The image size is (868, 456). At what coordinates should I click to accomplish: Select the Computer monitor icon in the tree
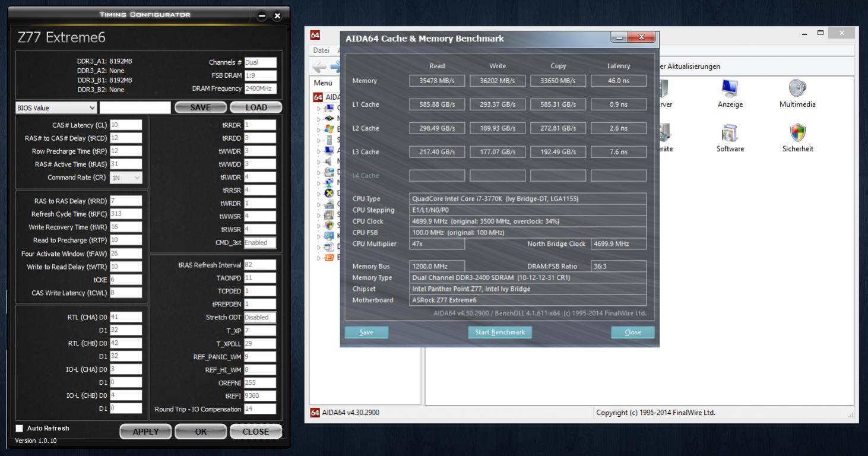[x=331, y=108]
